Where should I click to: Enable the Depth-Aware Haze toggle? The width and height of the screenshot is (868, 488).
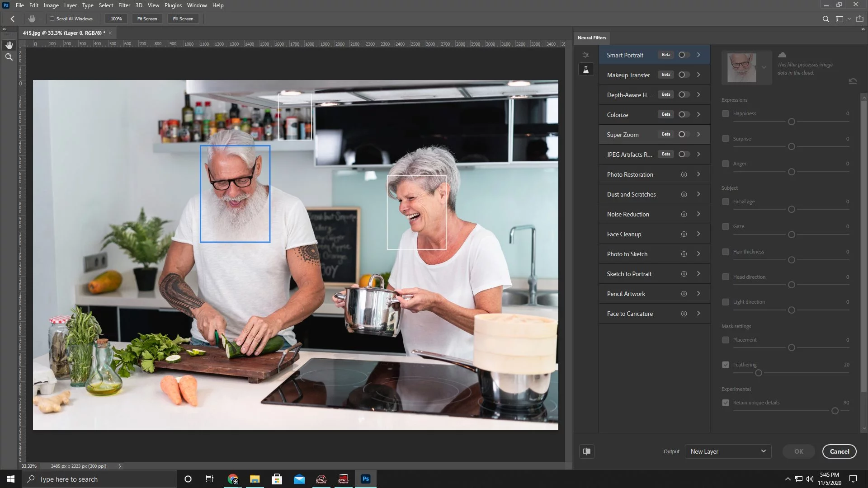click(x=684, y=94)
